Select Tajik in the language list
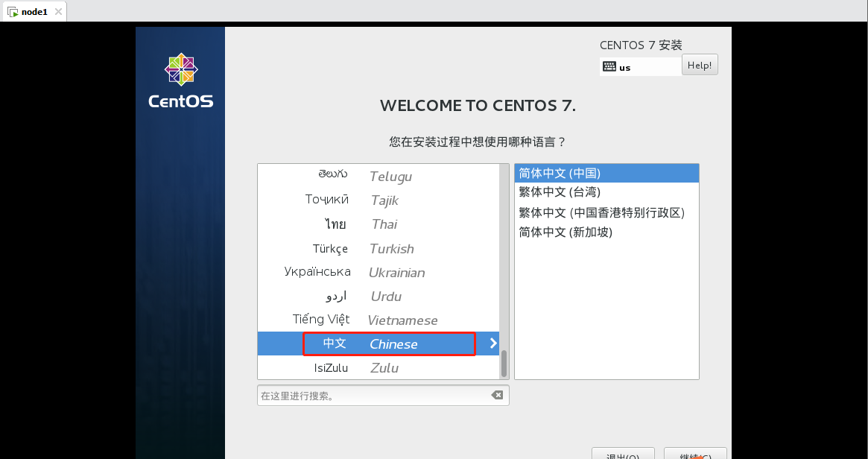The height and width of the screenshot is (459, 868). coord(378,200)
